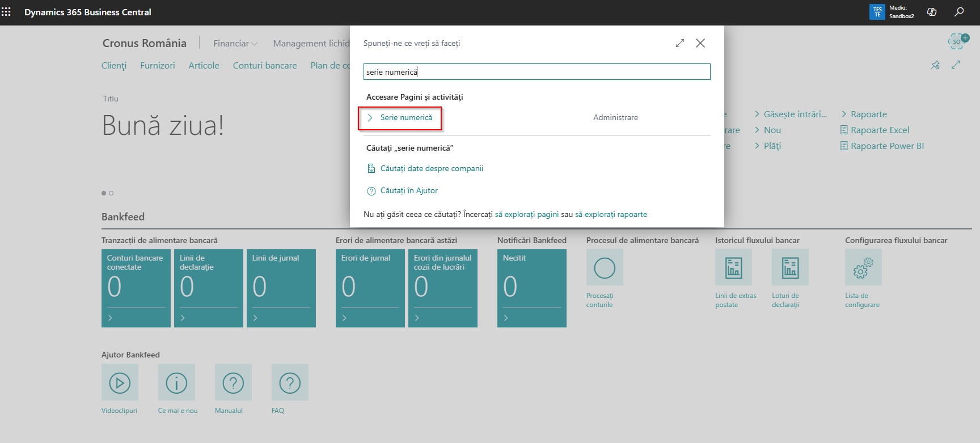Select the first headline carousel dot
Viewport: 980px width, 443px height.
click(104, 193)
